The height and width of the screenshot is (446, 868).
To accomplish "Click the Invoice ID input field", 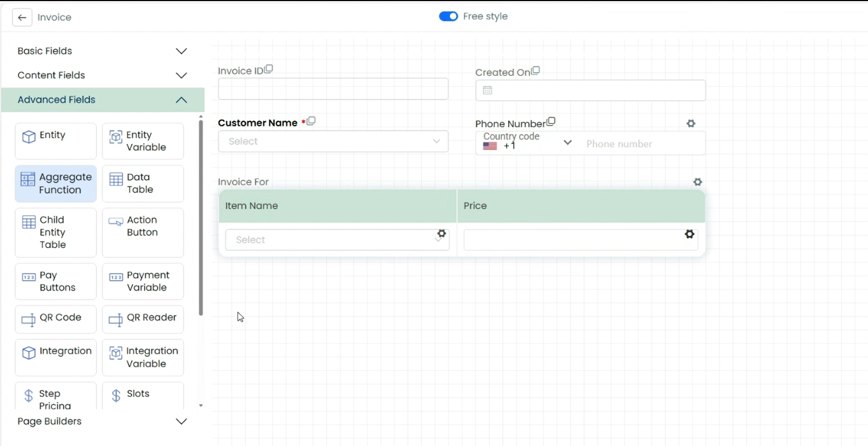I will [333, 89].
